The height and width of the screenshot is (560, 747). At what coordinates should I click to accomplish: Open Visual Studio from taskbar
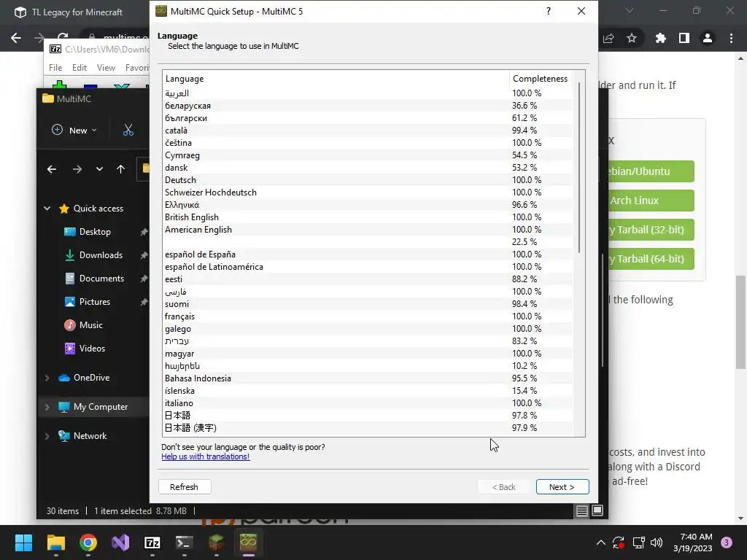(120, 542)
